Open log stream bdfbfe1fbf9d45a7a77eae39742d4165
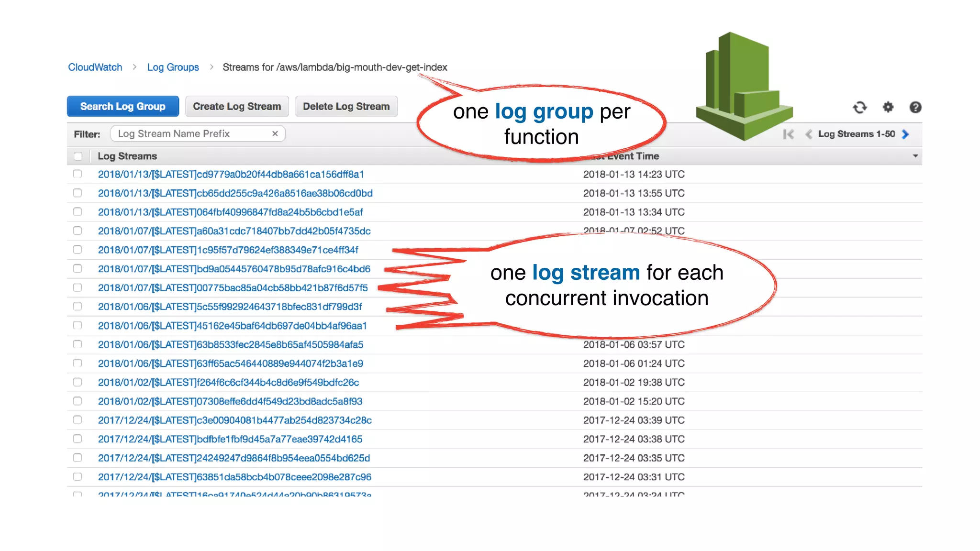This screenshot has width=980, height=551. point(230,439)
